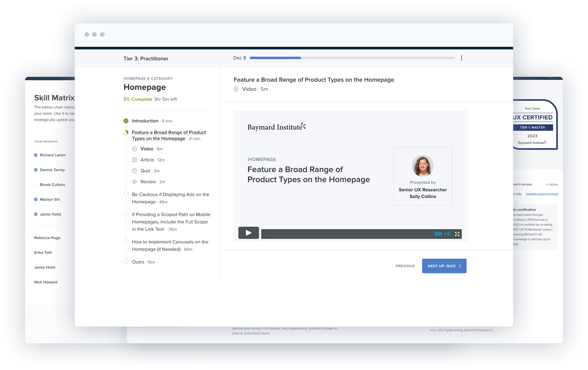Check the Brook Cullens checkbox

pyautogui.click(x=36, y=185)
